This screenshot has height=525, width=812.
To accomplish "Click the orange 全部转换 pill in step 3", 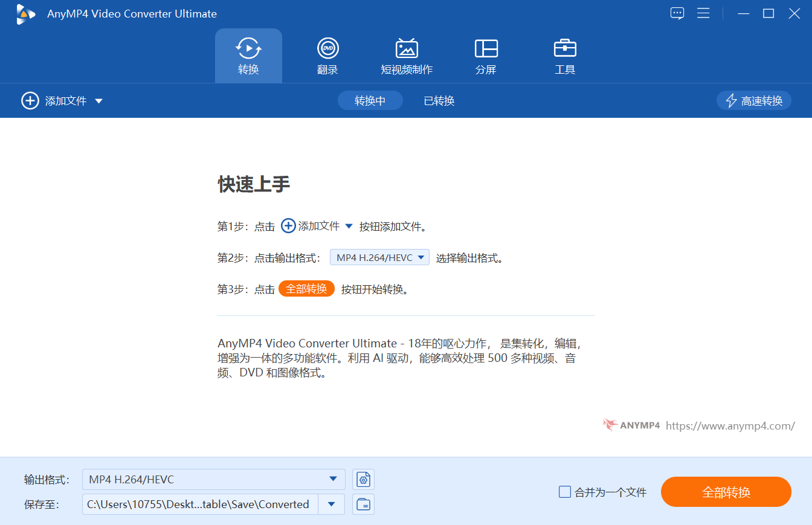I will click(x=306, y=289).
